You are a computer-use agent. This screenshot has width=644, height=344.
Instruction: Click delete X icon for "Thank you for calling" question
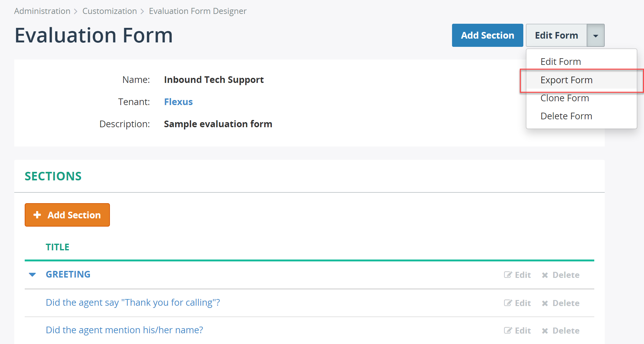(x=545, y=303)
